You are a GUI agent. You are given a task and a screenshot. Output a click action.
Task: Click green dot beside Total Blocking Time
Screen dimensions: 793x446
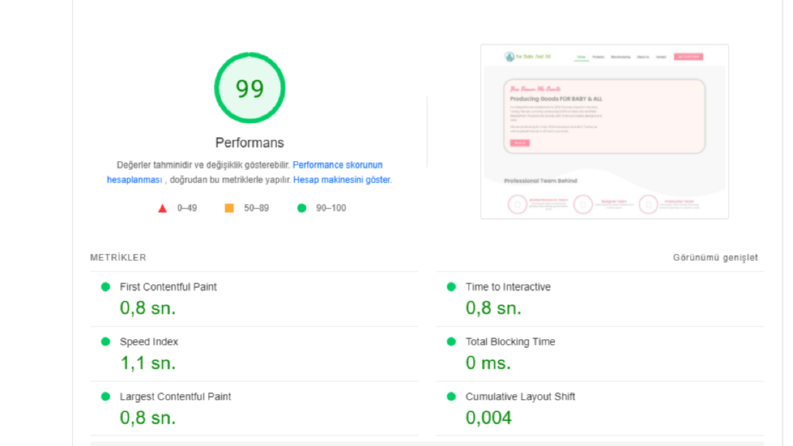pos(451,341)
